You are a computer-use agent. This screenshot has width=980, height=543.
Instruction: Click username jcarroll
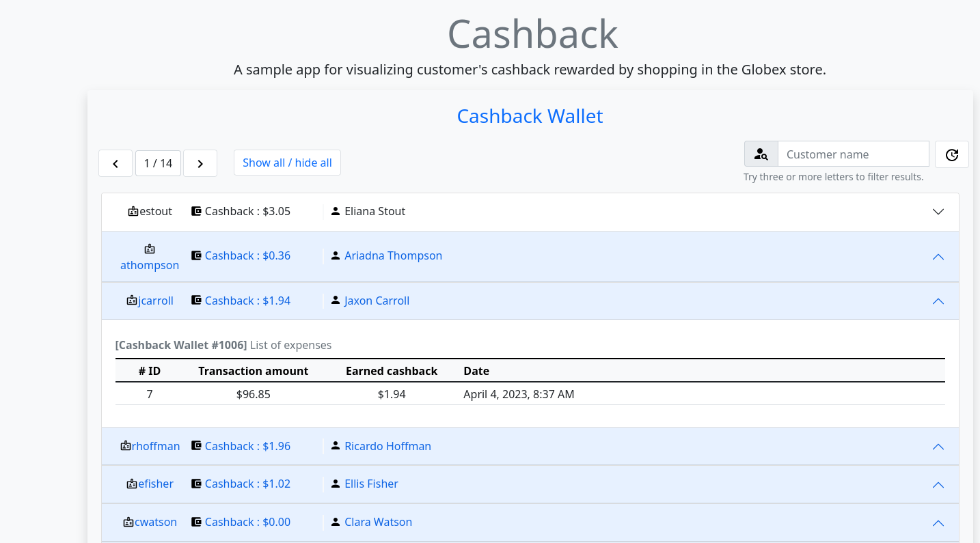(x=156, y=301)
